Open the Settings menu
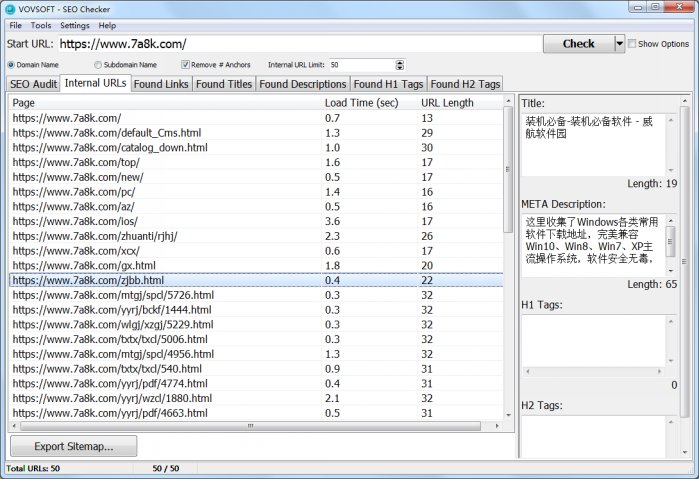Screen dimensions: 699x479 point(75,25)
